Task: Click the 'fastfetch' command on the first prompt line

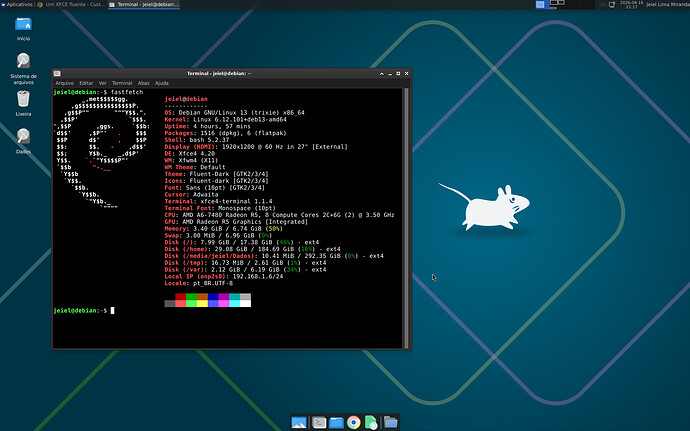Action: point(127,92)
